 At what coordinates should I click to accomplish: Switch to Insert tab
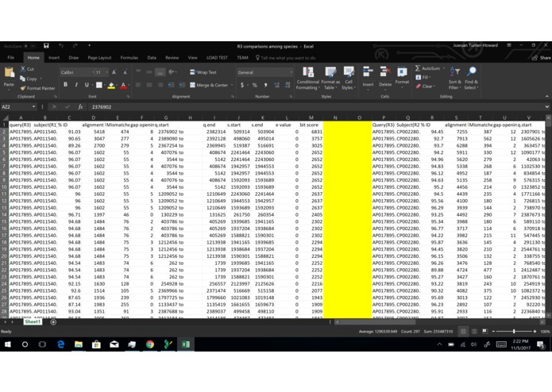coord(54,58)
